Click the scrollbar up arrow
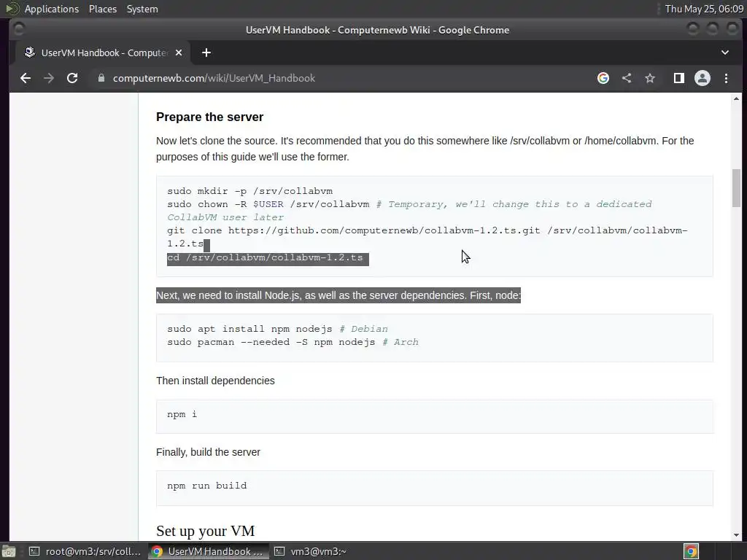747x560 pixels. coord(737,98)
